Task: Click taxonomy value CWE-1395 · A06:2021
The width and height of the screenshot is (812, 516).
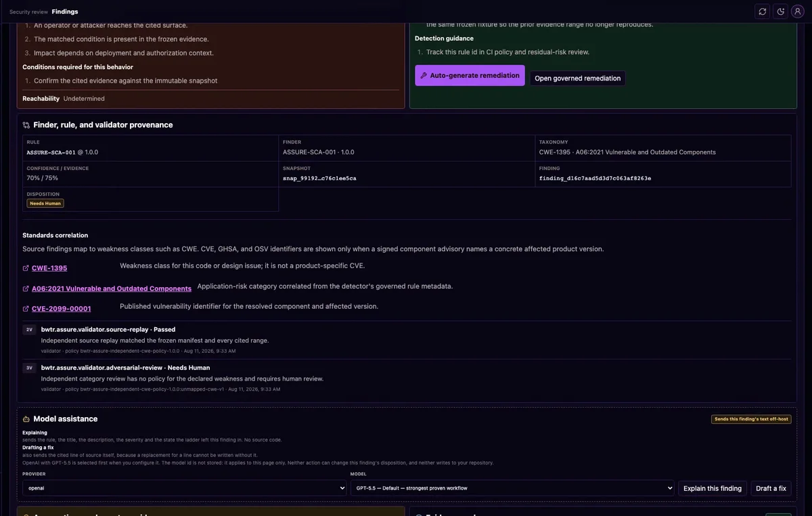Action: click(627, 152)
